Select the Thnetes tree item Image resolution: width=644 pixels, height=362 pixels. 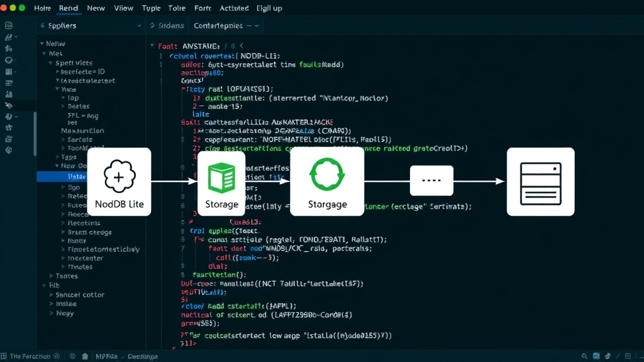(x=80, y=266)
